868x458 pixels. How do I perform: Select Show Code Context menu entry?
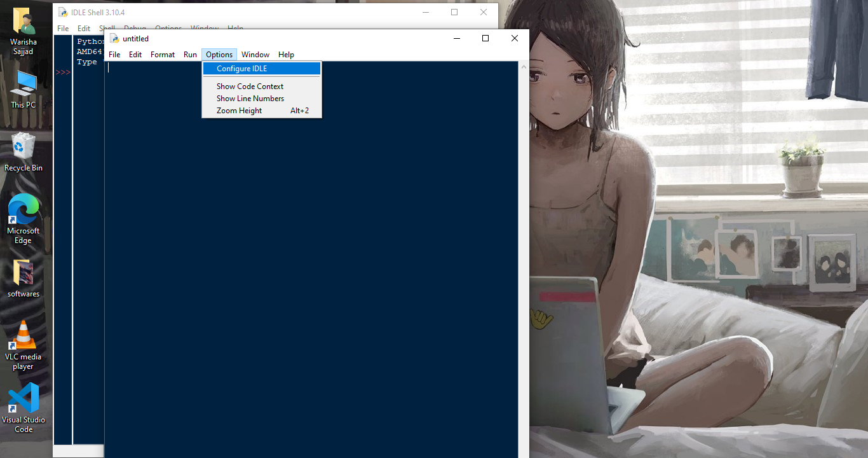coord(262,87)
